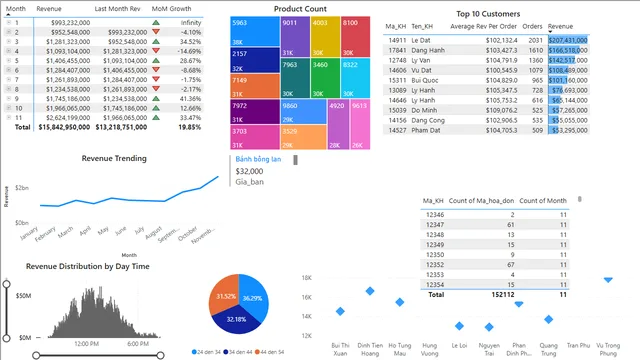Click the dark blue 34 den 44 legend dot
Viewport: 640px width, 360px height.
click(x=226, y=352)
